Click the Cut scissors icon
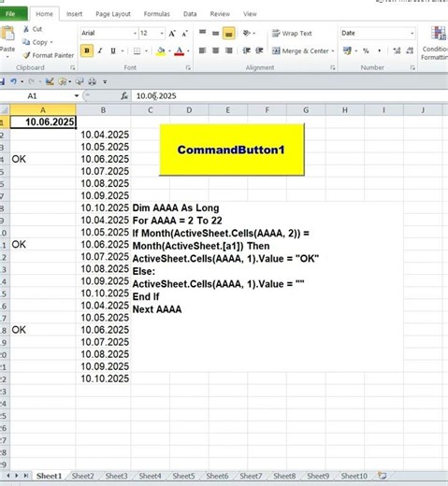Screen dimensions: 448x486 [26, 29]
